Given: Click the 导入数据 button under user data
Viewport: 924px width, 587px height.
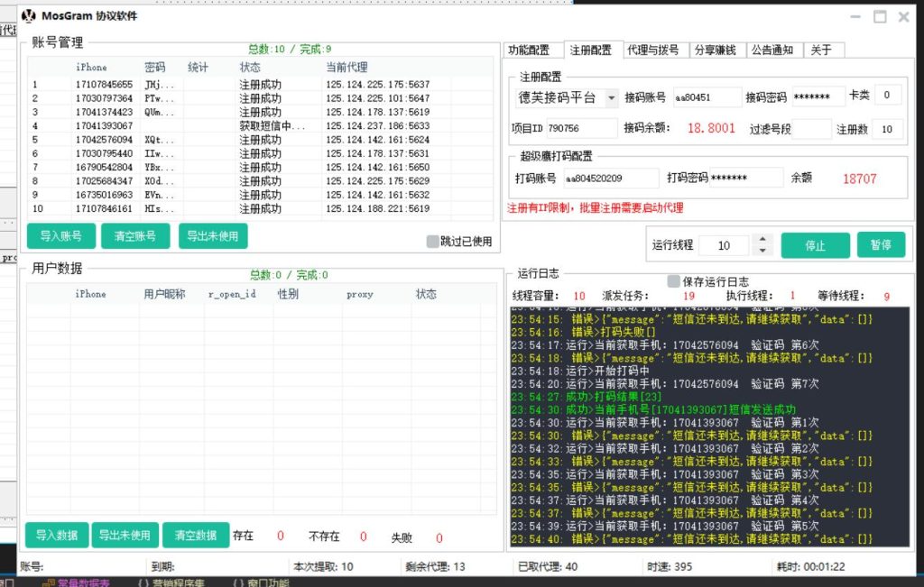Looking at the screenshot, I should 57,535.
